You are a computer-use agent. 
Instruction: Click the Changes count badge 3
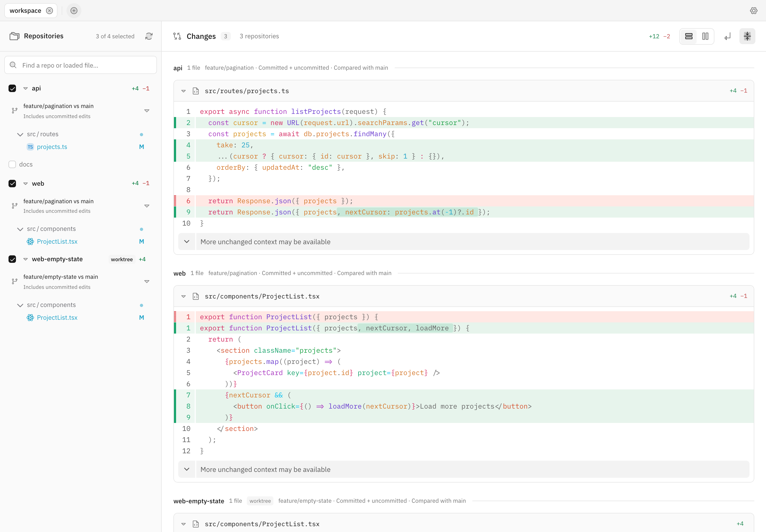(x=225, y=36)
